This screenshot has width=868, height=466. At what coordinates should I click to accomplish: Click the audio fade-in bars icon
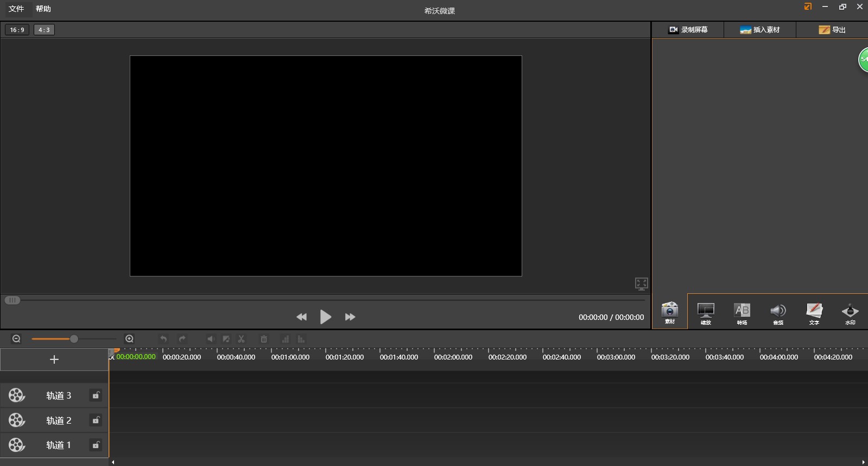pyautogui.click(x=286, y=339)
